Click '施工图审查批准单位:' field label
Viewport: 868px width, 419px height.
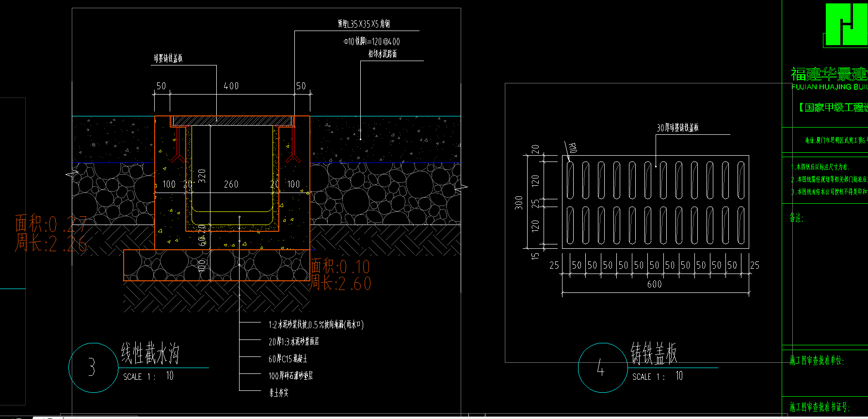[x=817, y=360]
